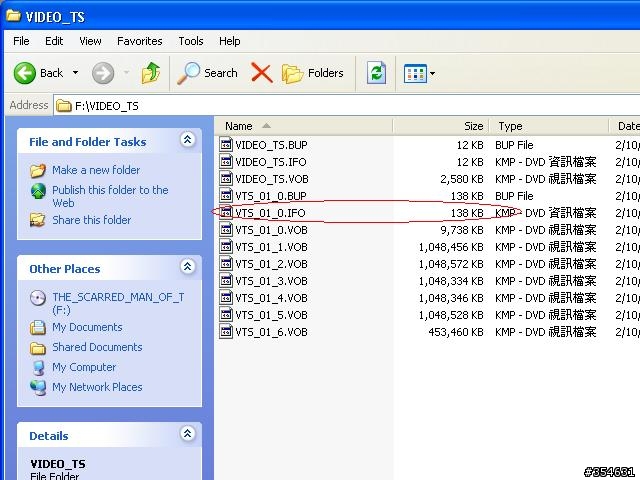Open My Documents link
This screenshot has width=640, height=480.
[x=87, y=327]
